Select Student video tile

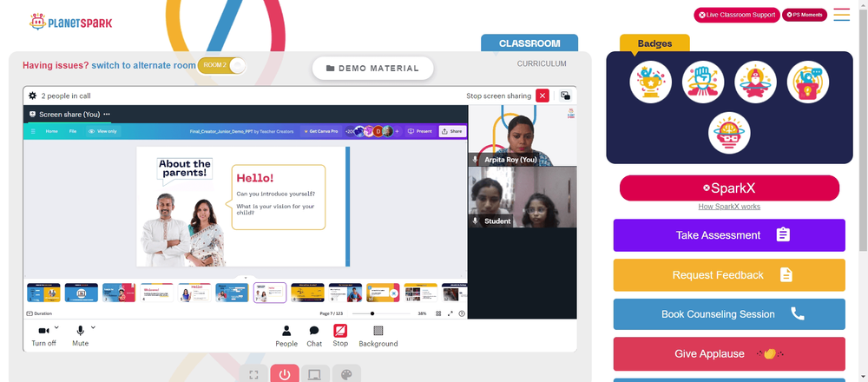pyautogui.click(x=522, y=197)
